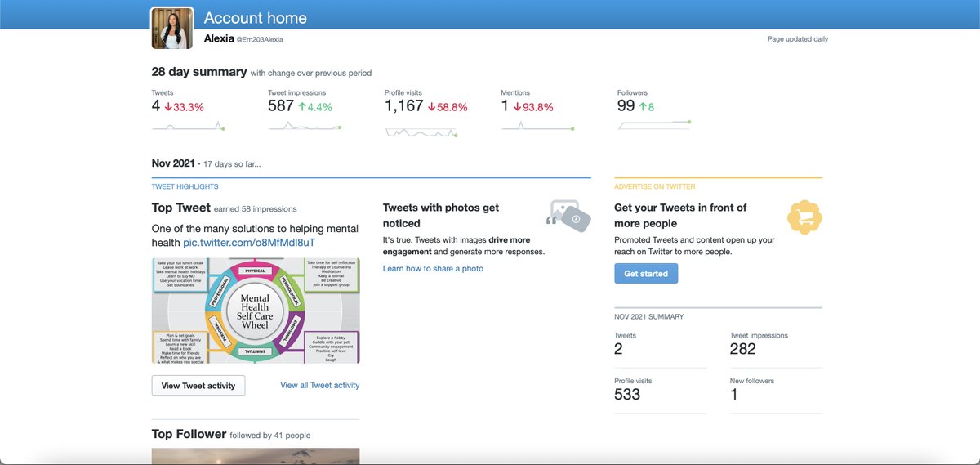Click the Mentions sparkline chart
This screenshot has height=465, width=980.
pos(537,126)
